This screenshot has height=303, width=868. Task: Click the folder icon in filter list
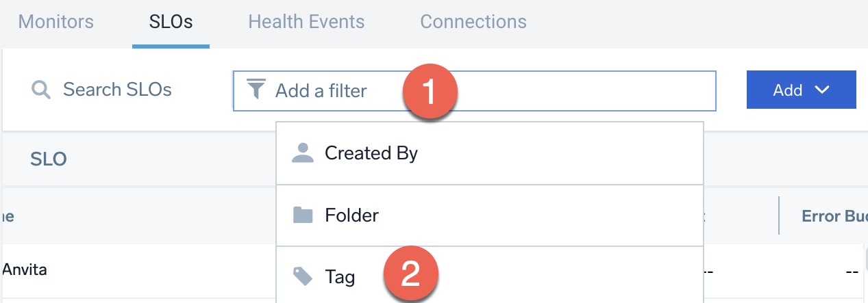(x=302, y=216)
